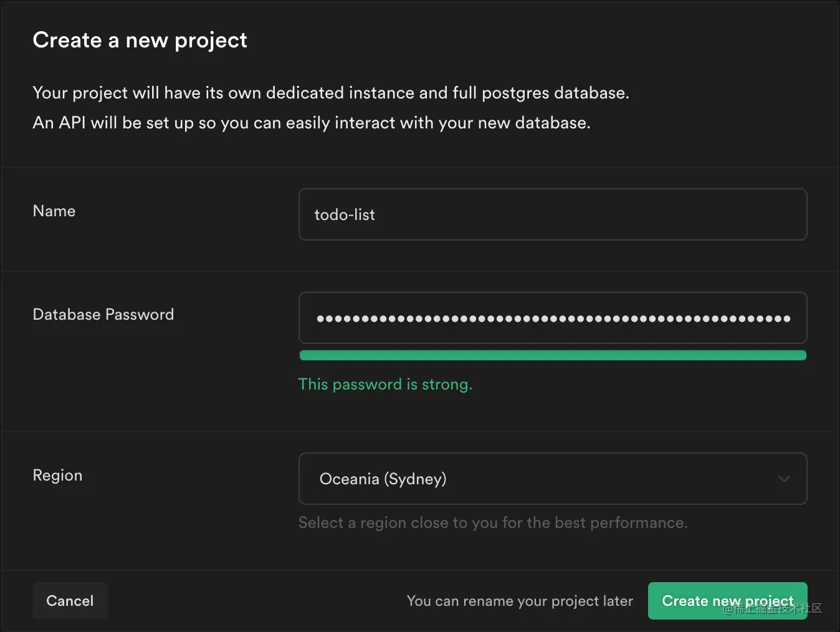Open the Region dropdown

552,479
